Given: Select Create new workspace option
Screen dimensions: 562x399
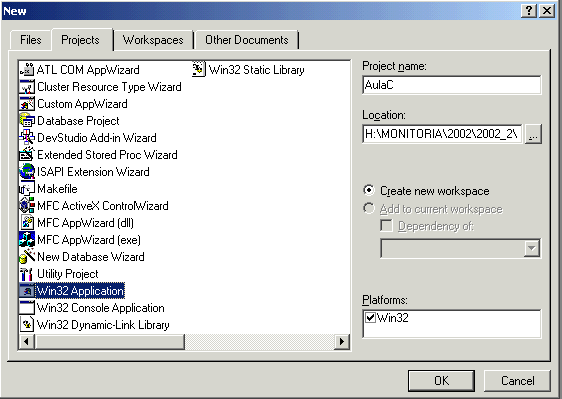Looking at the screenshot, I should pyautogui.click(x=426, y=191).
